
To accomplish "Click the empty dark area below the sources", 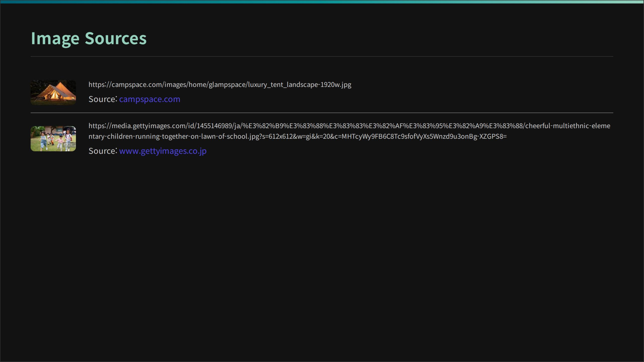I will pyautogui.click(x=322, y=250).
